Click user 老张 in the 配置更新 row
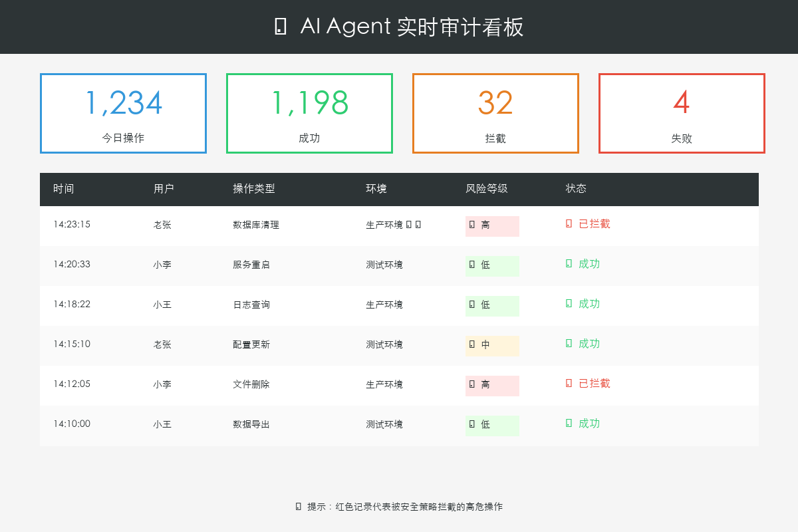The height and width of the screenshot is (532, 798). tap(162, 344)
